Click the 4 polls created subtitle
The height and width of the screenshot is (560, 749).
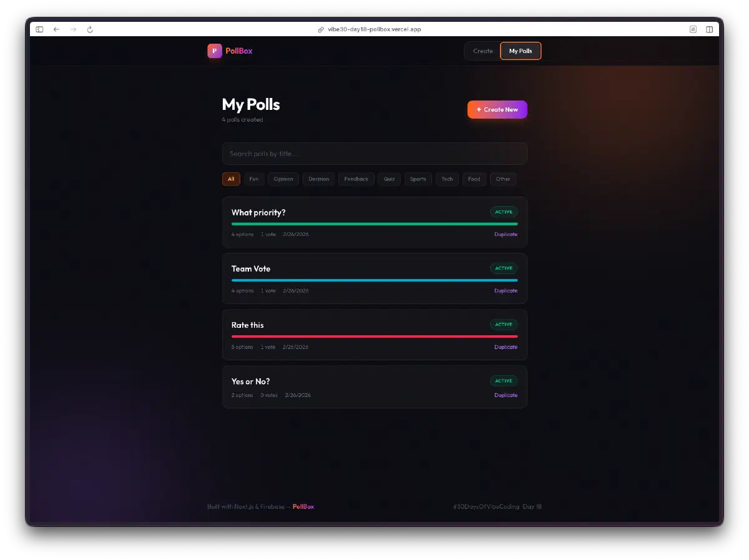point(243,120)
